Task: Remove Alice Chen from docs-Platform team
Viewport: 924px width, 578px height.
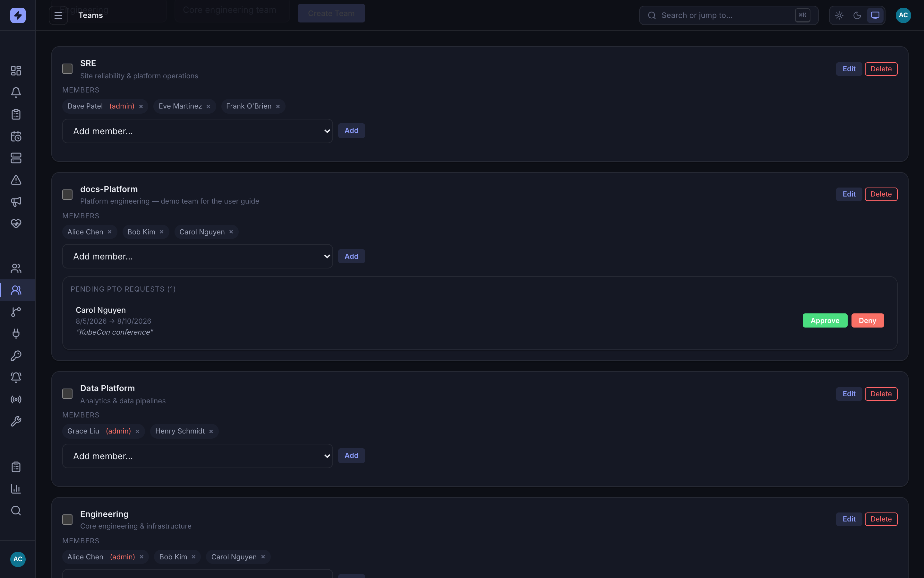Action: click(110, 232)
